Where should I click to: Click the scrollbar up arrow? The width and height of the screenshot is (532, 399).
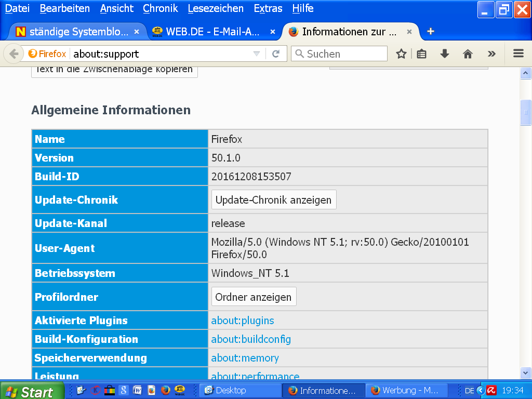[x=526, y=73]
